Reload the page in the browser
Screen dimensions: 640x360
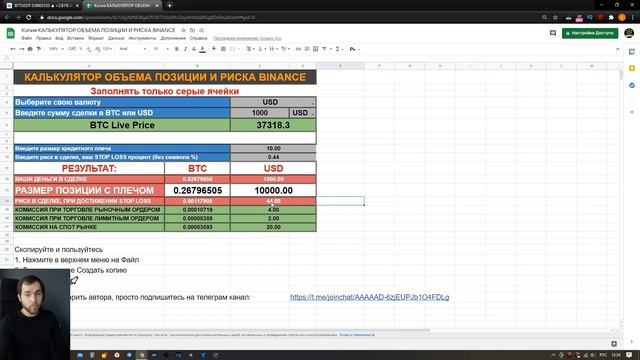tap(29, 18)
